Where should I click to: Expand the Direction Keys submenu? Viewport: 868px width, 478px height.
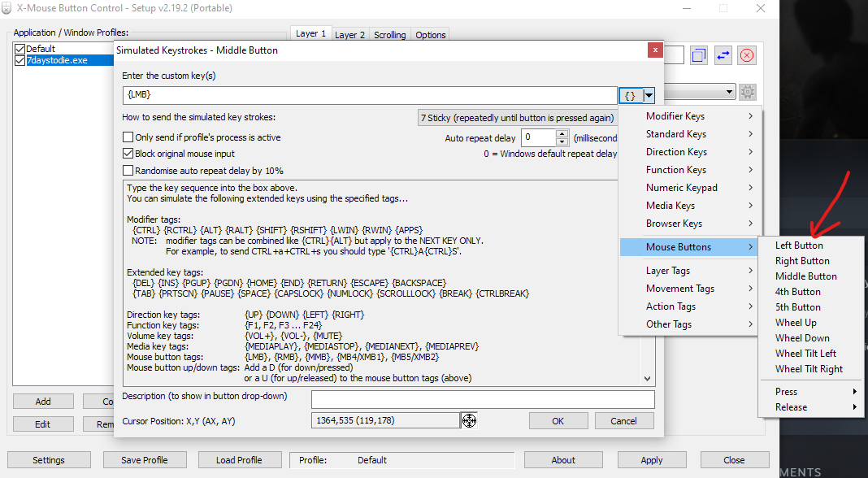pyautogui.click(x=691, y=152)
